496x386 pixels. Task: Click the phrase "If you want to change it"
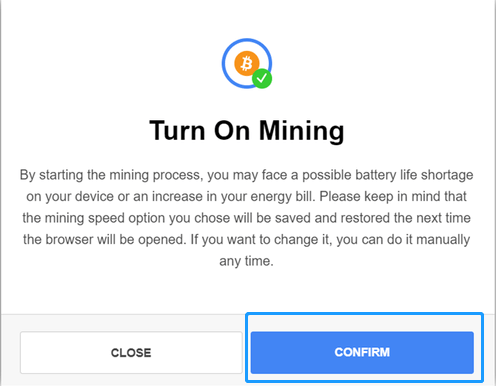pos(260,239)
